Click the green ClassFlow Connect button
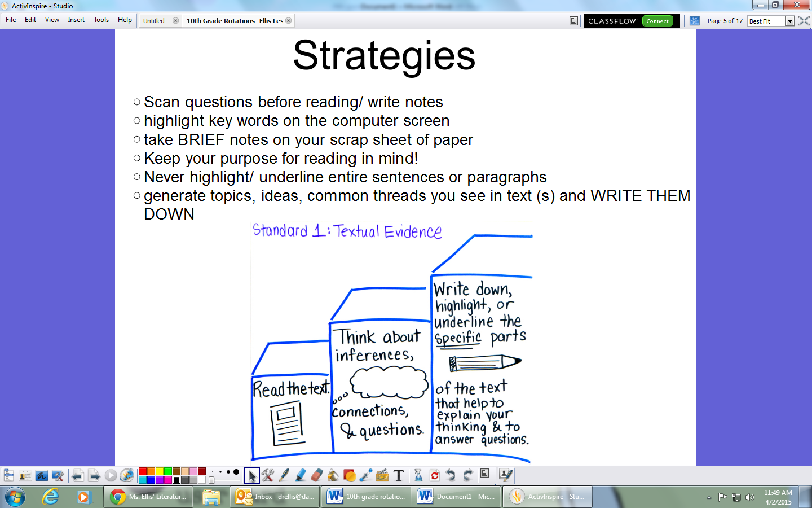This screenshot has width=812, height=508. click(657, 21)
